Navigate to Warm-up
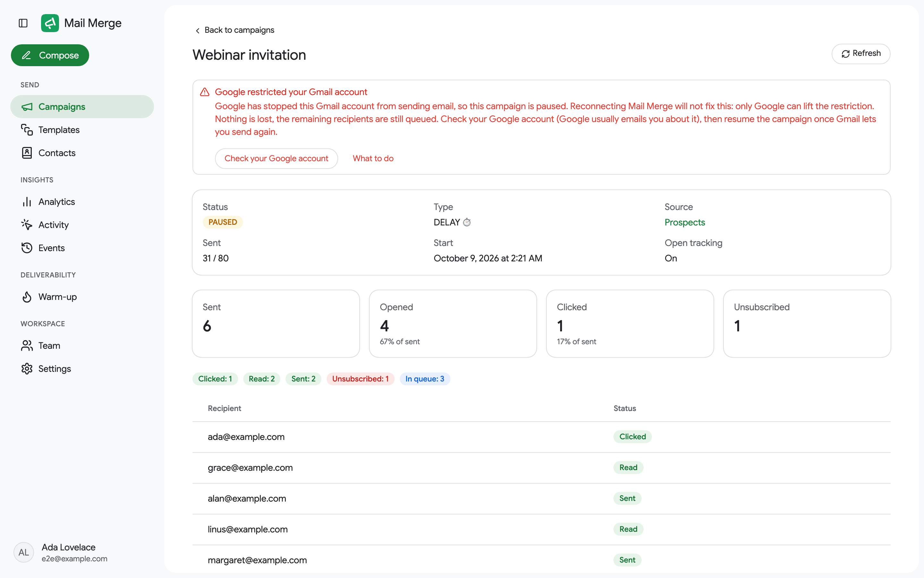 coord(82,297)
